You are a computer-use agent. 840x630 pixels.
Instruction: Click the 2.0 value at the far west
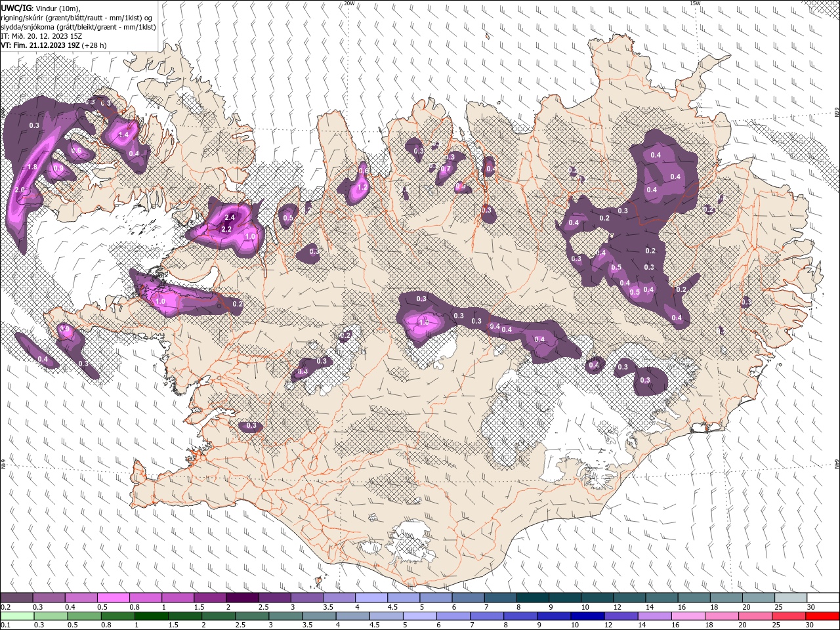(19, 190)
